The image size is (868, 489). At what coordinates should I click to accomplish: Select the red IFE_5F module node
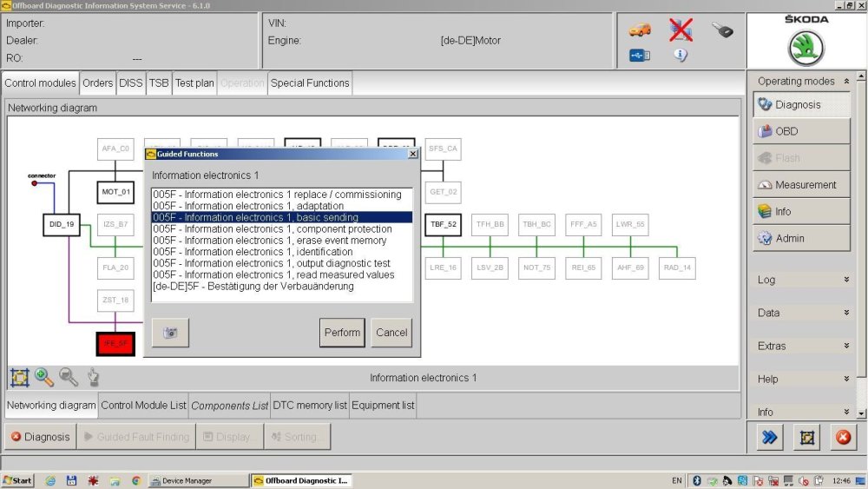(115, 343)
